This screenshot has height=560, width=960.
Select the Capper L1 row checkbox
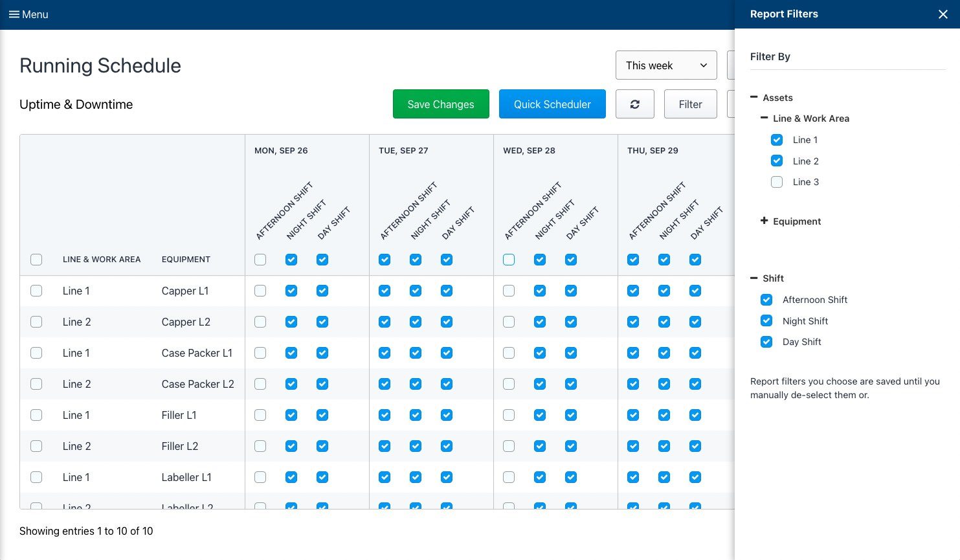tap(36, 291)
